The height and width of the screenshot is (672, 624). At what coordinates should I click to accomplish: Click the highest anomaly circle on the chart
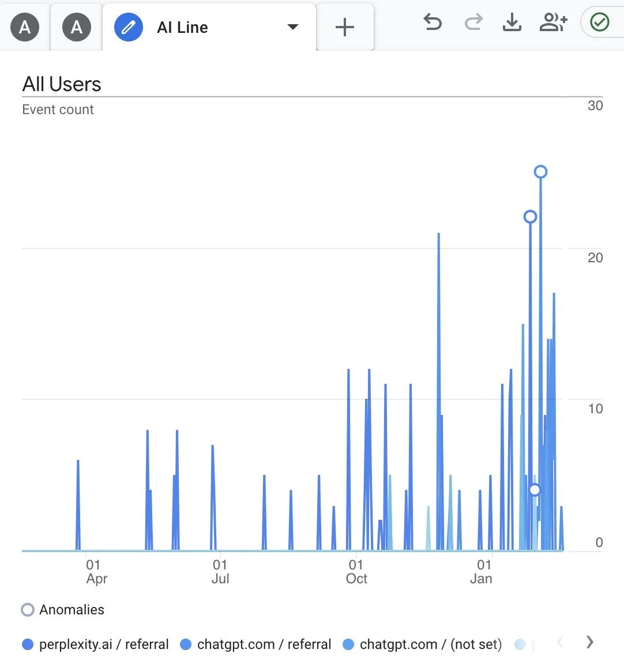[540, 171]
